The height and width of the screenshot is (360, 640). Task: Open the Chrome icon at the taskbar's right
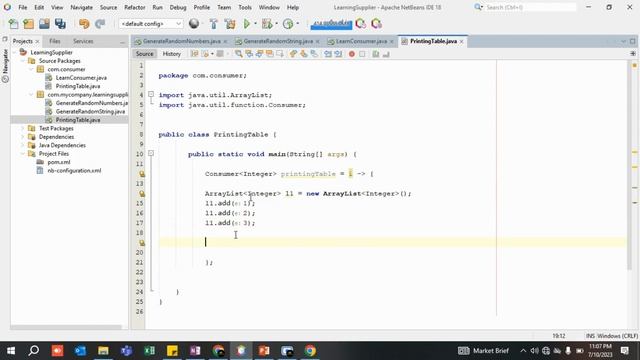310,351
